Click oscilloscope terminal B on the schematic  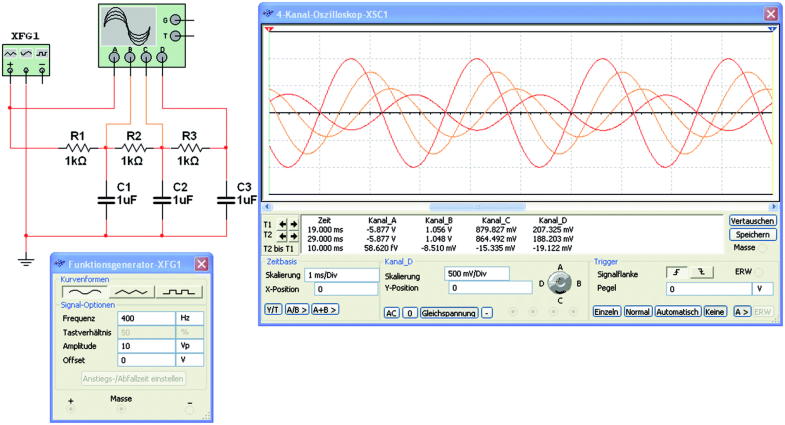130,58
